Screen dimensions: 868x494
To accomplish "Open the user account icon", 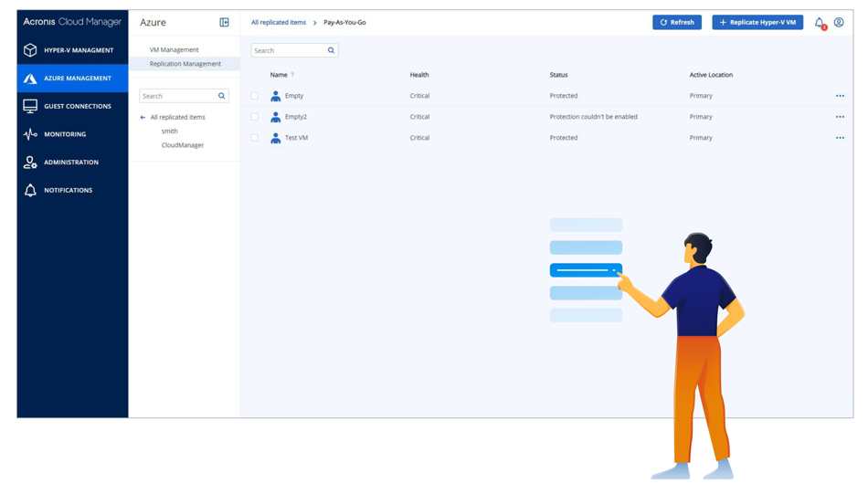I will pos(839,22).
